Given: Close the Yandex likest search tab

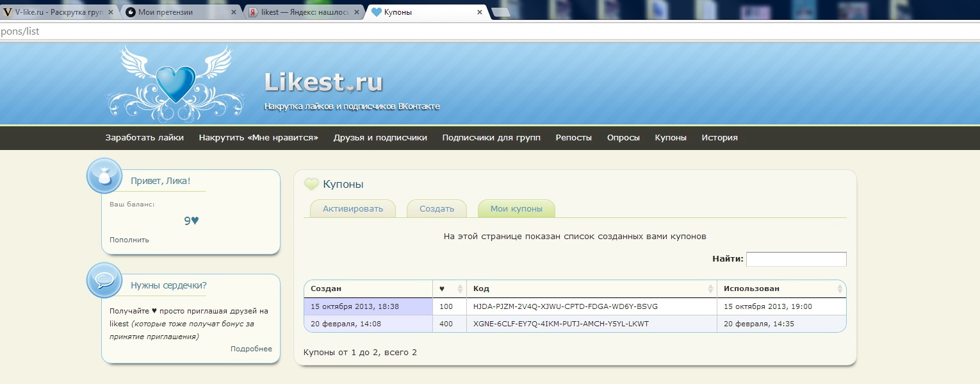Looking at the screenshot, I should point(356,12).
